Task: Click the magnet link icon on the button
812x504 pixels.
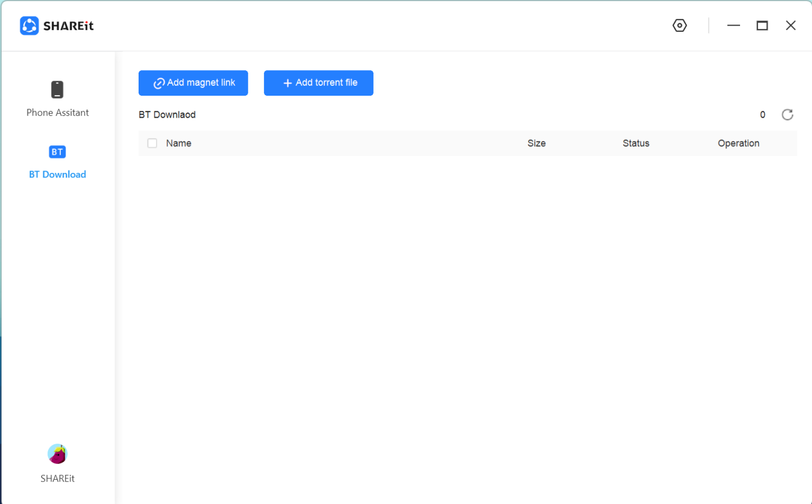Action: point(158,83)
